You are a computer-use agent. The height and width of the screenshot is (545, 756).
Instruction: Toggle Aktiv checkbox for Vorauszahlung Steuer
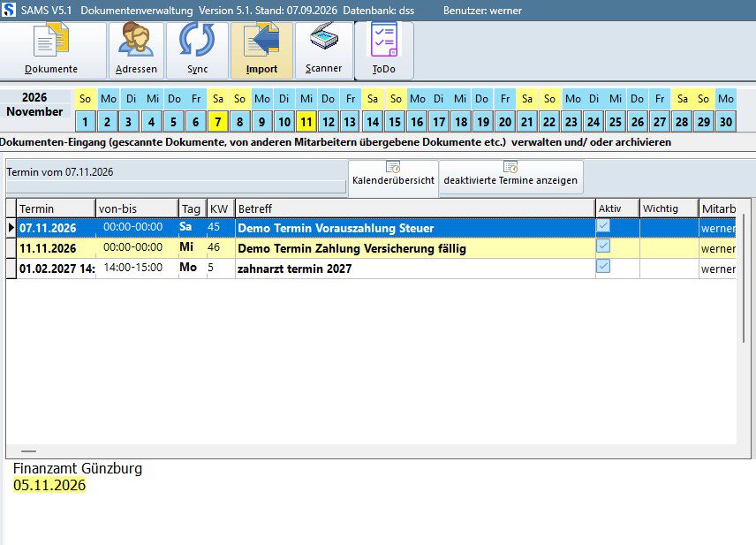603,226
